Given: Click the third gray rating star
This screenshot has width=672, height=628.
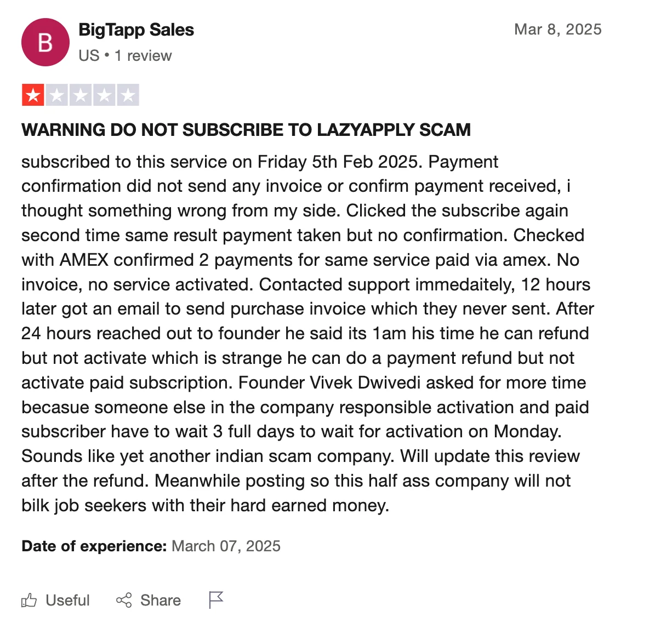Looking at the screenshot, I should point(81,95).
